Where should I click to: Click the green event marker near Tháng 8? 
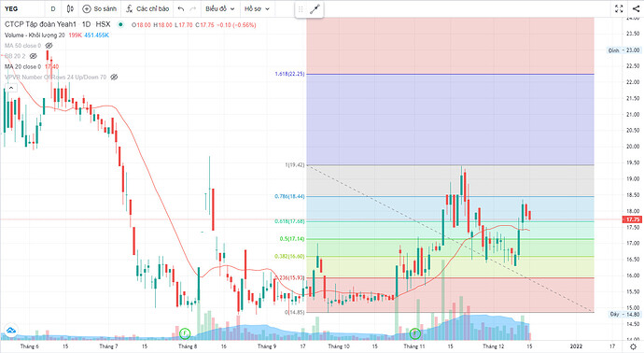tap(185, 333)
